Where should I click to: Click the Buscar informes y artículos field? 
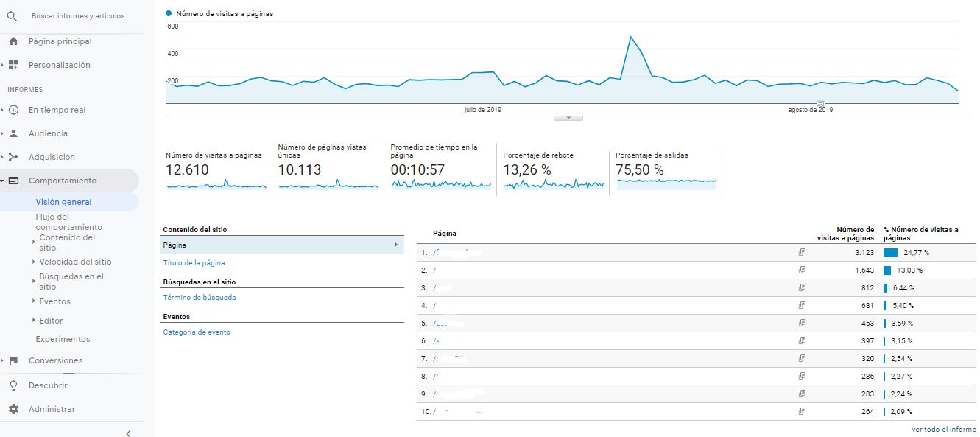tap(78, 15)
